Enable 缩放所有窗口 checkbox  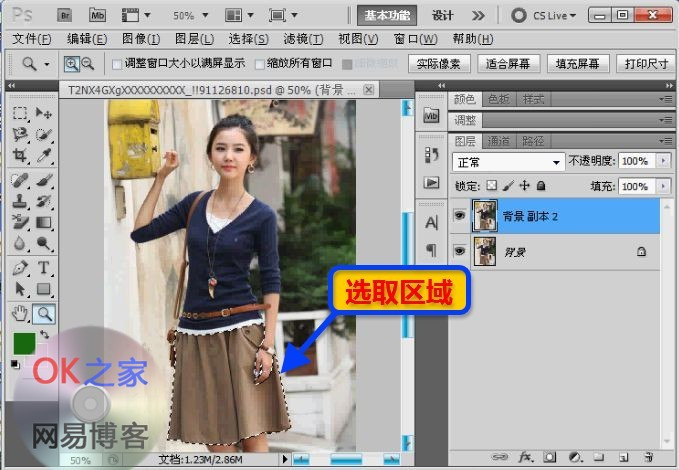pyautogui.click(x=258, y=63)
